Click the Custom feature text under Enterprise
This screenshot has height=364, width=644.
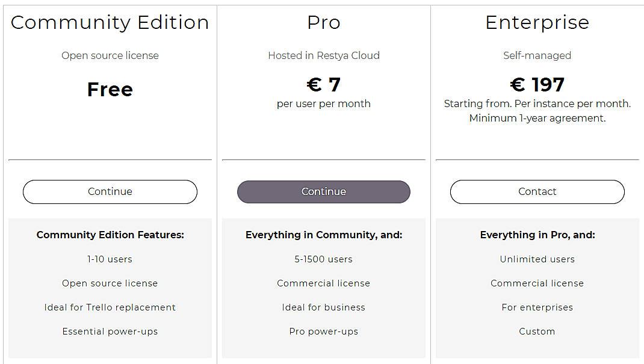tap(537, 331)
